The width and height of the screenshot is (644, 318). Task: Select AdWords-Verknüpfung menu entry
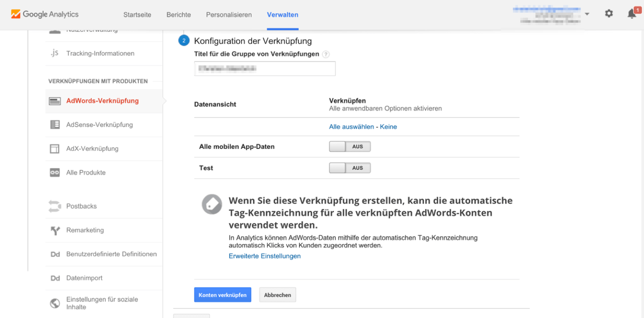[102, 101]
